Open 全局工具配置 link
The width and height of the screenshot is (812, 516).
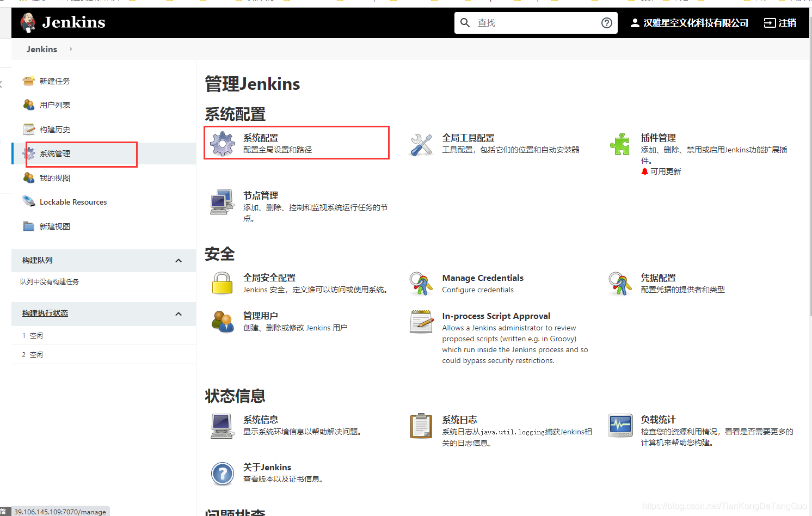(468, 138)
